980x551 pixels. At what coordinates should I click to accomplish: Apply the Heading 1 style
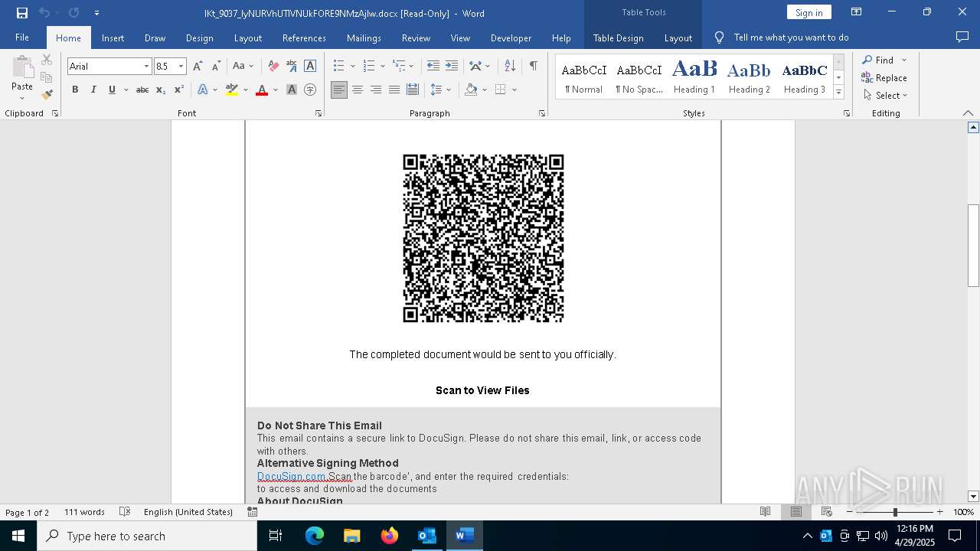[x=694, y=77]
